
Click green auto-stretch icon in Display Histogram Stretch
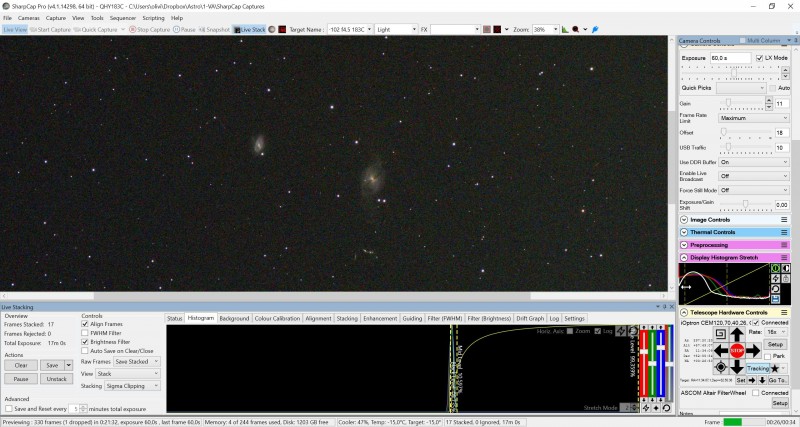coord(776,268)
